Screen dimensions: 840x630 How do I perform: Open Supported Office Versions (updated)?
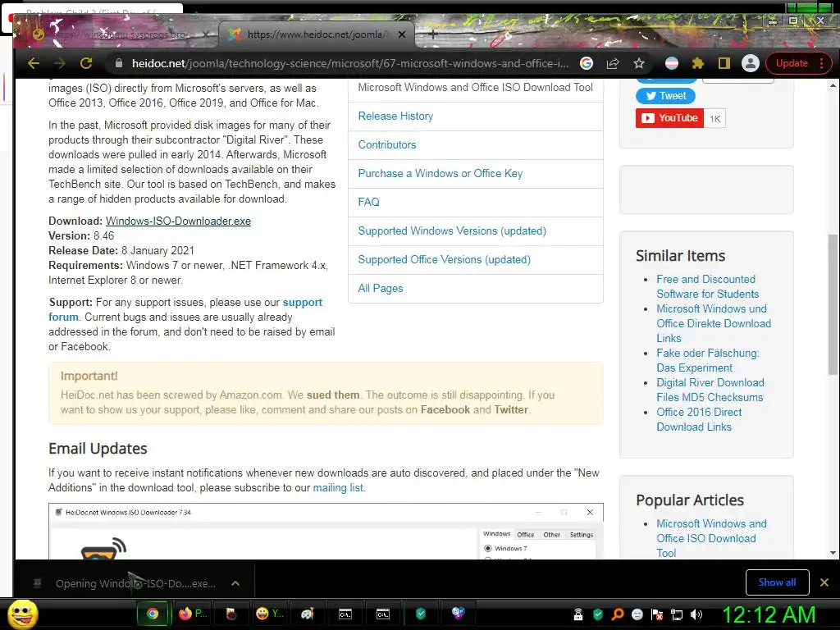[444, 259]
